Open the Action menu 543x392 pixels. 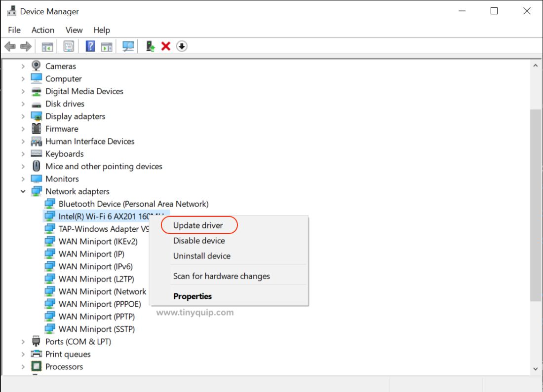43,30
